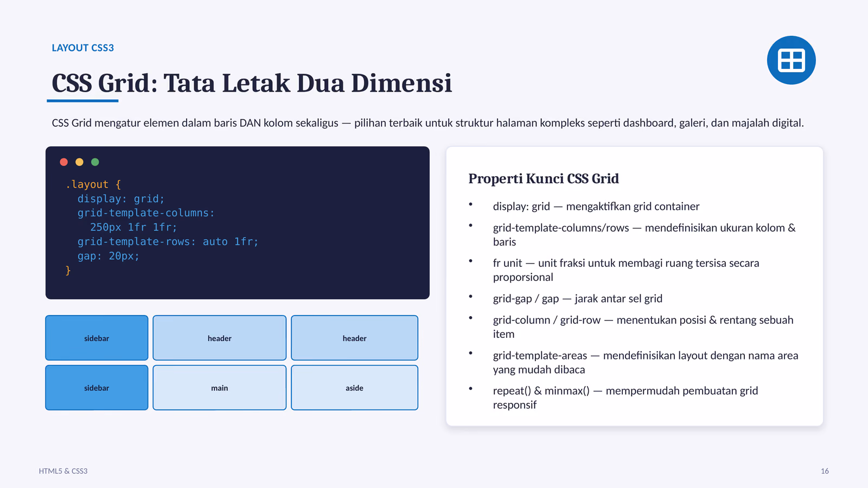Click the code line 'grid-template-columns:'

(x=146, y=213)
